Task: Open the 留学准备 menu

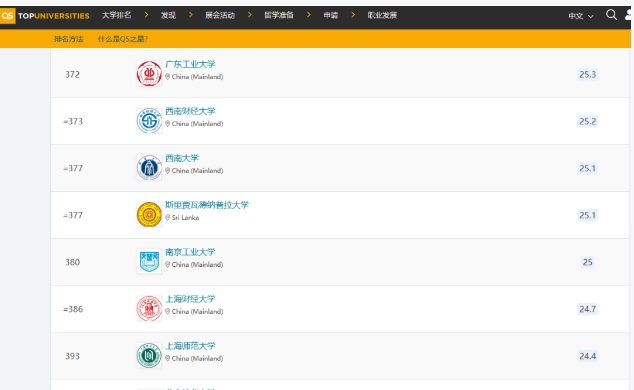Action: [279, 15]
